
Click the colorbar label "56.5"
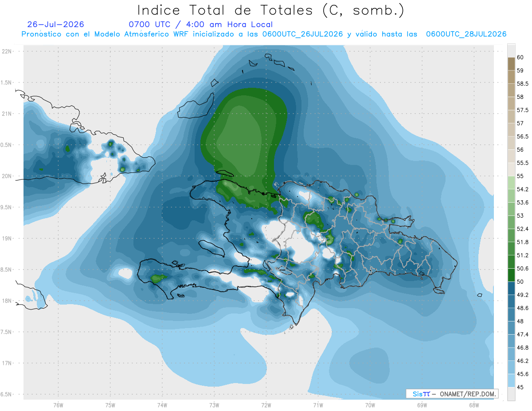(523, 136)
